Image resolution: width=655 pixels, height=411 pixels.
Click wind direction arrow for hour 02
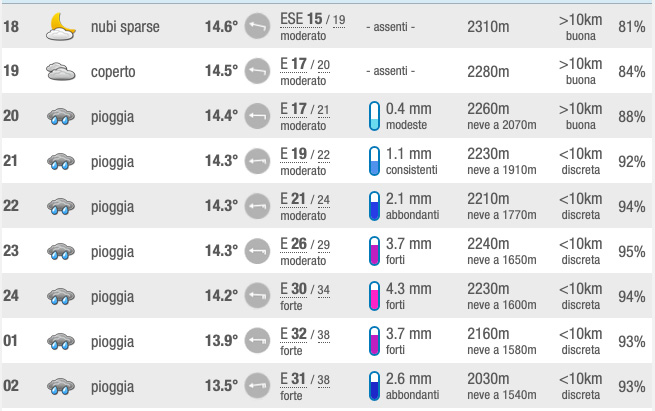(x=257, y=386)
